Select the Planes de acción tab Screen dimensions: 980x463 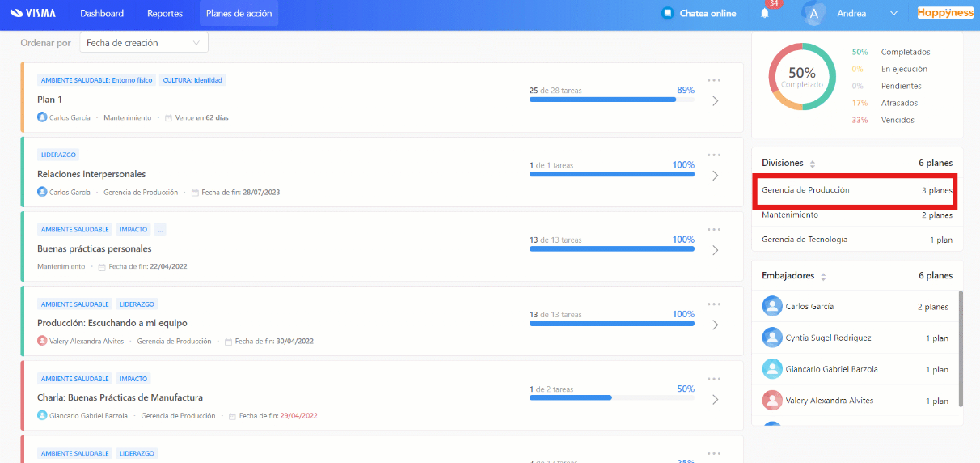pyautogui.click(x=239, y=13)
